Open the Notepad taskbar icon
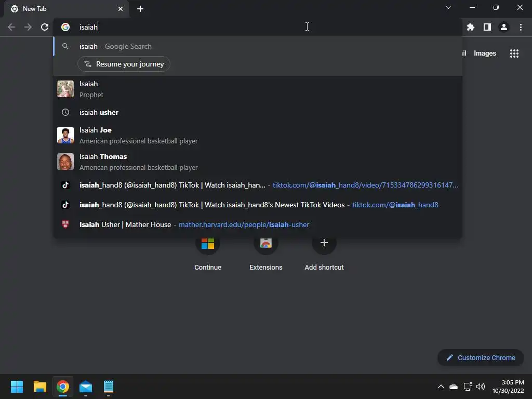Image resolution: width=532 pixels, height=399 pixels. pos(109,387)
